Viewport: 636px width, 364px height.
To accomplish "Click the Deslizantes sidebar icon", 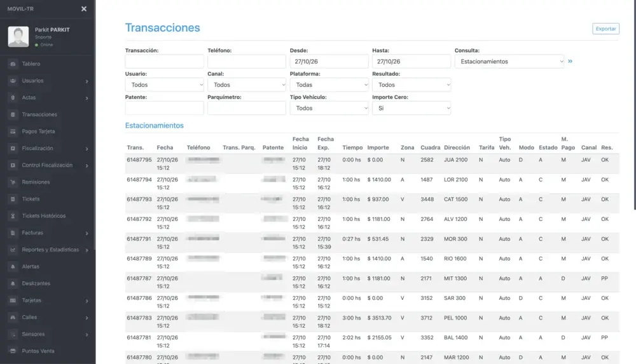I will [13, 283].
